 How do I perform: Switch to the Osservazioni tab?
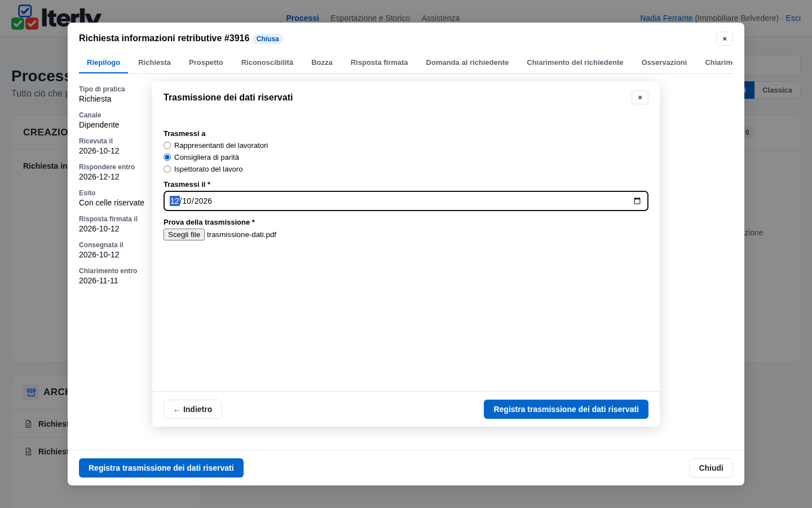(x=664, y=63)
